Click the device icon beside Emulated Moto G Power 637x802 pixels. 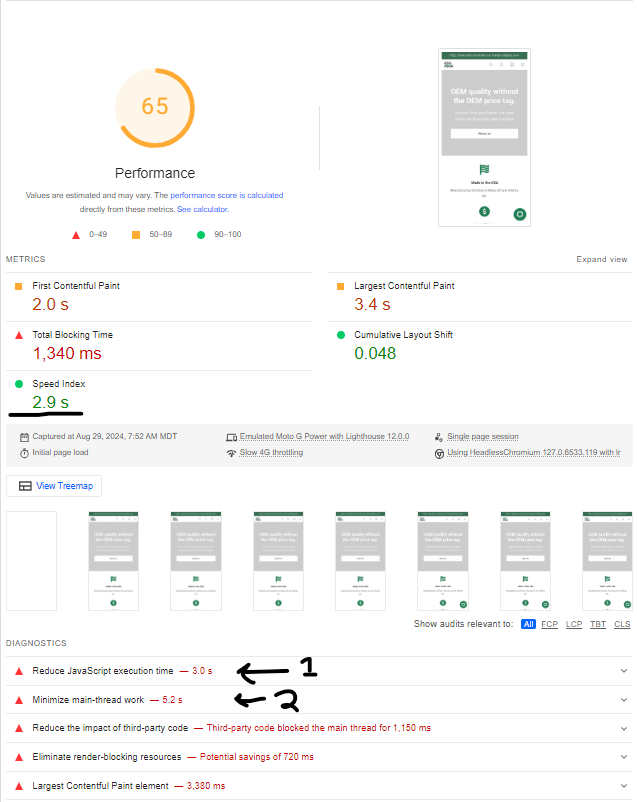(231, 437)
